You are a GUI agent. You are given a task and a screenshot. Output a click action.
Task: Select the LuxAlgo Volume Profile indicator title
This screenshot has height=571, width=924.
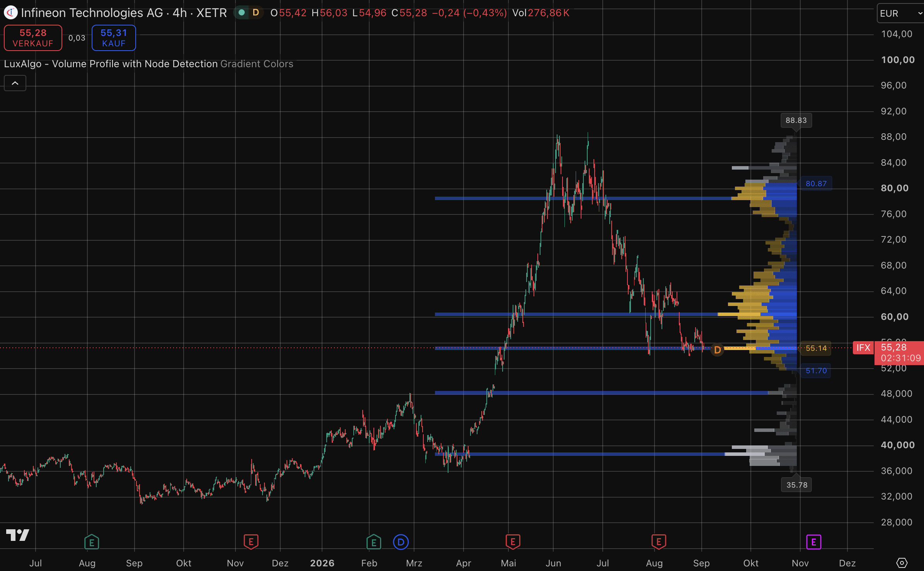[111, 64]
